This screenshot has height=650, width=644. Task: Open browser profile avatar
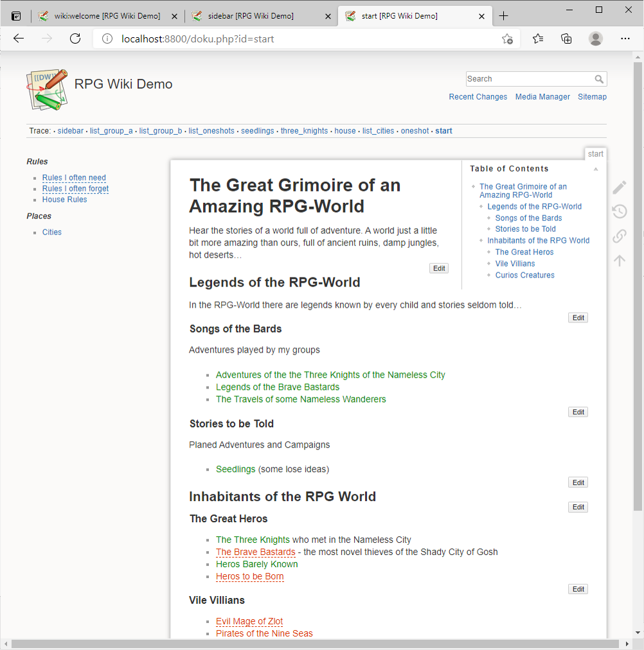[x=596, y=39]
